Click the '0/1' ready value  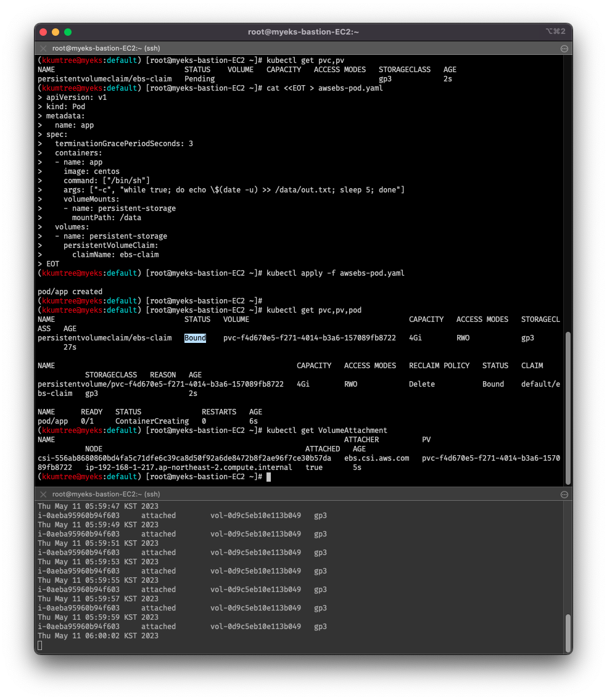pos(88,421)
